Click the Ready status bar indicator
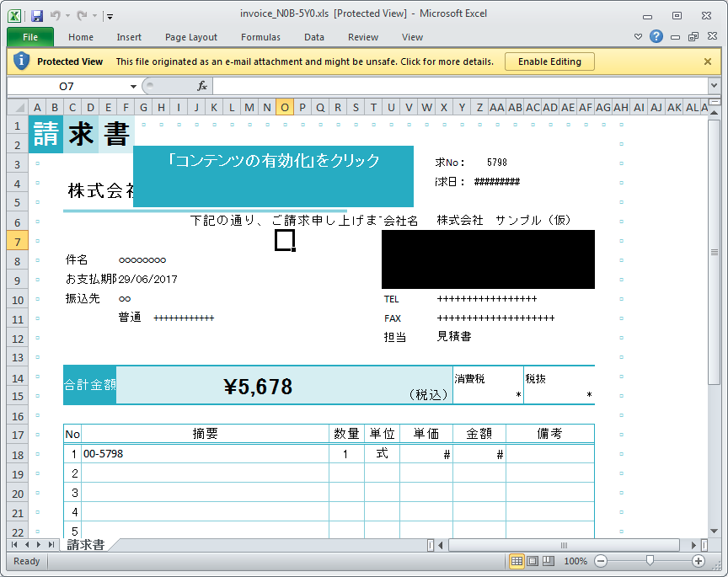The height and width of the screenshot is (577, 728). point(26,561)
